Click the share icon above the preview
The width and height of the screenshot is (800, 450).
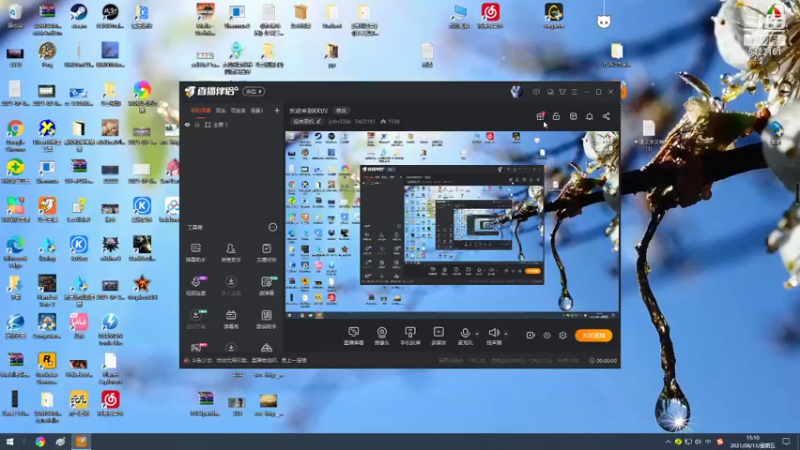pos(606,116)
